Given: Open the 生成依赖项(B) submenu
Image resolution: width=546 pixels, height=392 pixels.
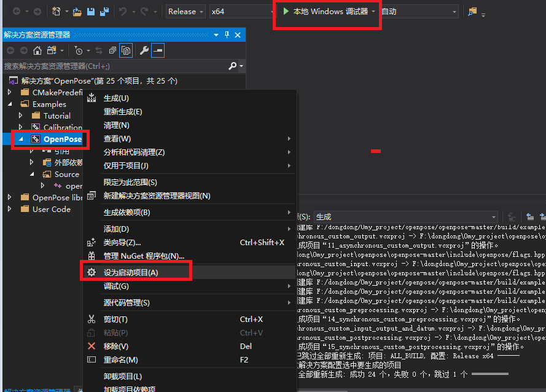Looking at the screenshot, I should 189,212.
